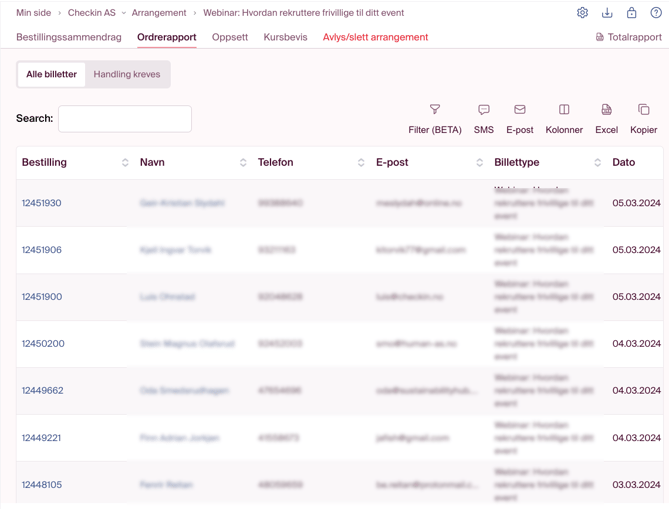Open the Kolonner columns icon
The width and height of the screenshot is (669, 509).
coord(564,110)
